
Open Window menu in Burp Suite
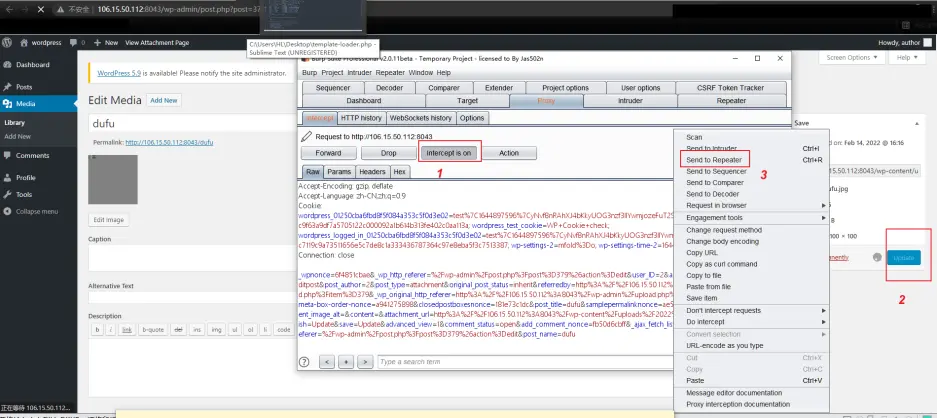coord(421,73)
